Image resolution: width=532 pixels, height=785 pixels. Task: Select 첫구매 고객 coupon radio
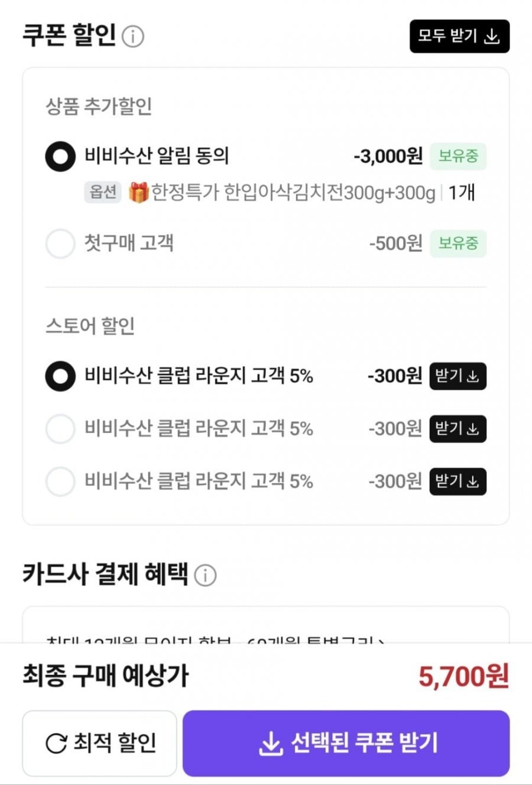coord(60,244)
